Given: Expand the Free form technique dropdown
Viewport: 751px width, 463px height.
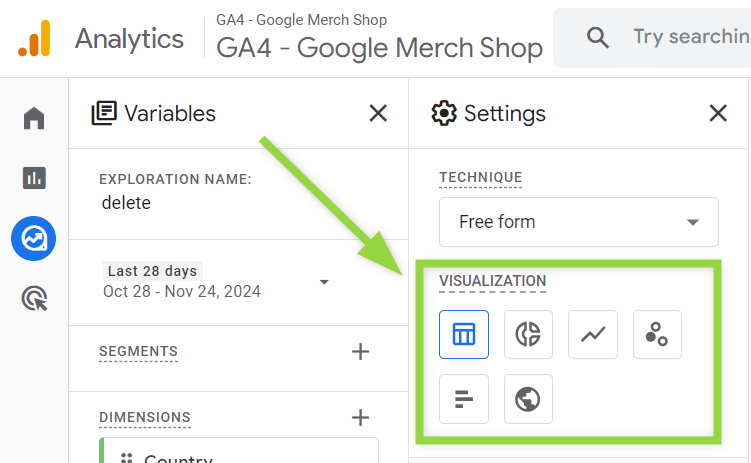Looking at the screenshot, I should tap(579, 222).
